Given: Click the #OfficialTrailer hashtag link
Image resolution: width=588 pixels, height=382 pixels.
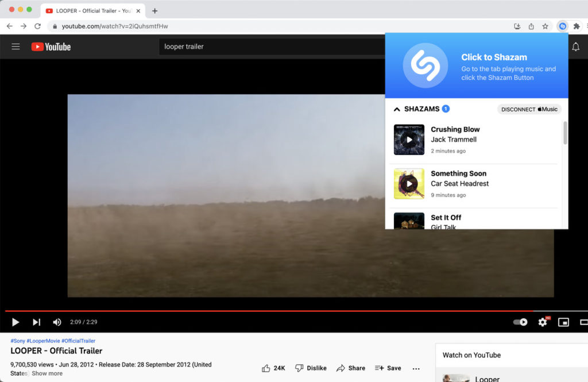Looking at the screenshot, I should point(78,341).
